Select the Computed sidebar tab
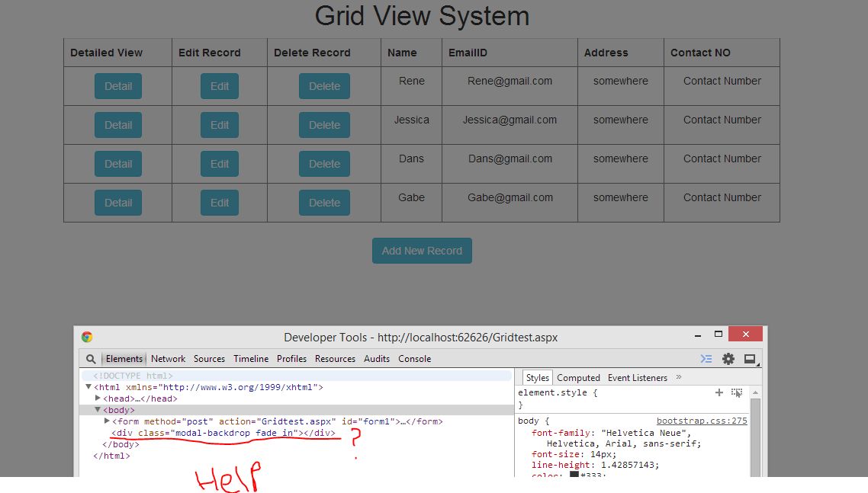Screen dimensions: 868x493 point(578,378)
